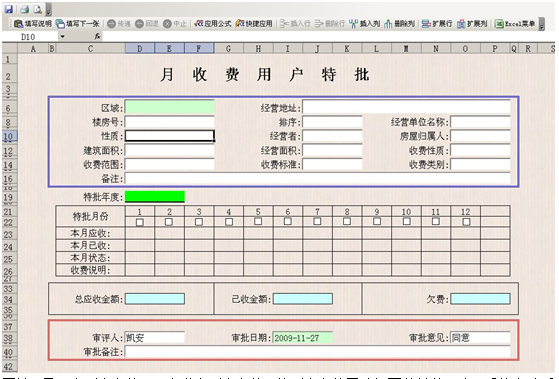This screenshot has width=559, height=379.
Task: Click the 审批备注 input field
Action: tap(318, 352)
